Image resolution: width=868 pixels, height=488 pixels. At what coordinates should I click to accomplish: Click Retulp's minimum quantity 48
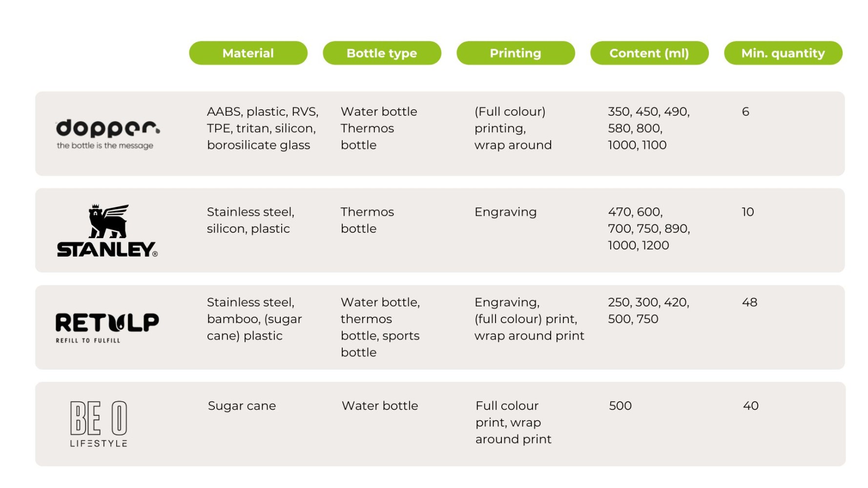(749, 302)
